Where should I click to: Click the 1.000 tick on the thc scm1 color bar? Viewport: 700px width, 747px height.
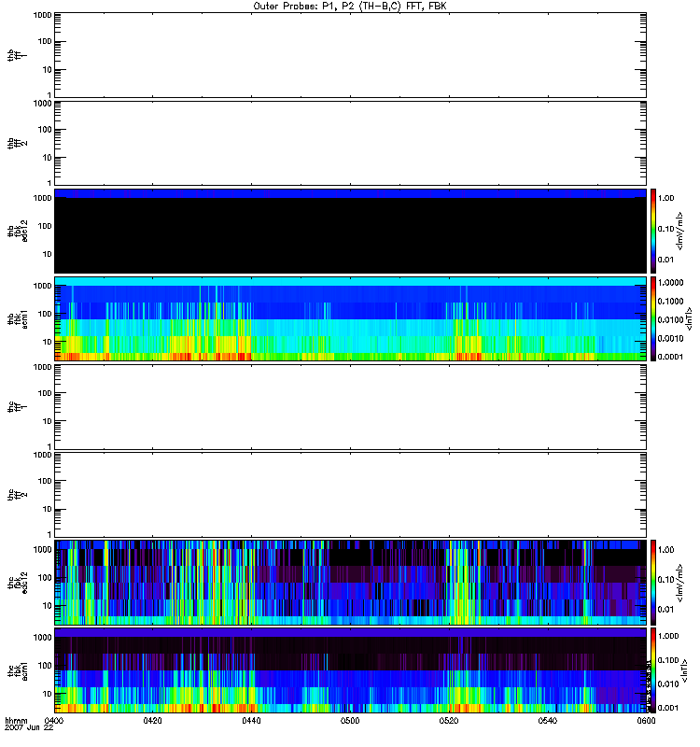[668, 637]
